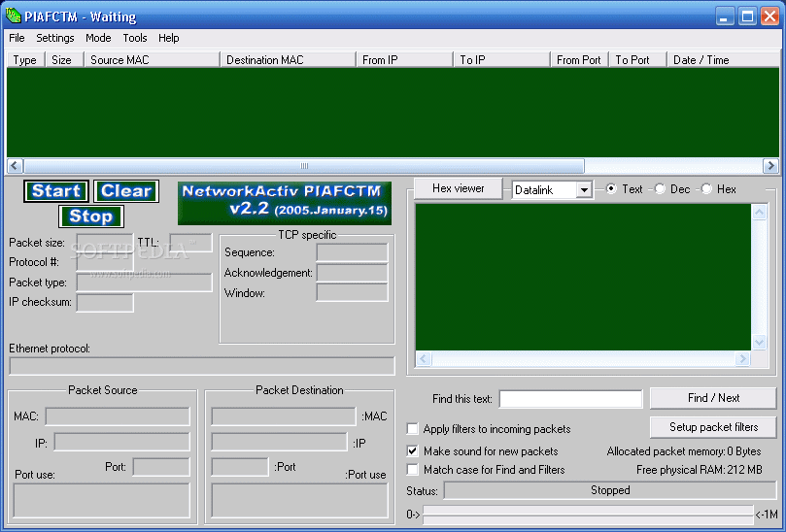Click the NetworkActiv PIAFCTM v2.2 banner
Image resolution: width=786 pixels, height=532 pixels.
pyautogui.click(x=285, y=203)
